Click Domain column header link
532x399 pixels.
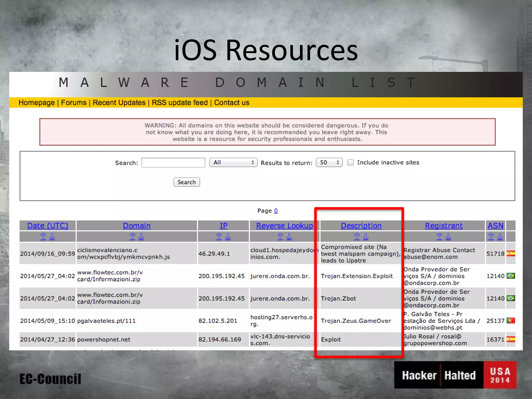[137, 225]
